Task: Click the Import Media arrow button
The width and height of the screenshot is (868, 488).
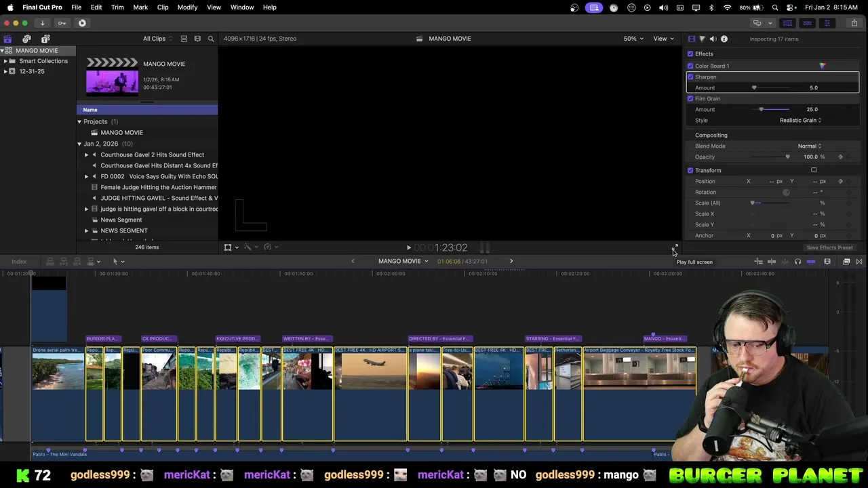Action: point(42,23)
